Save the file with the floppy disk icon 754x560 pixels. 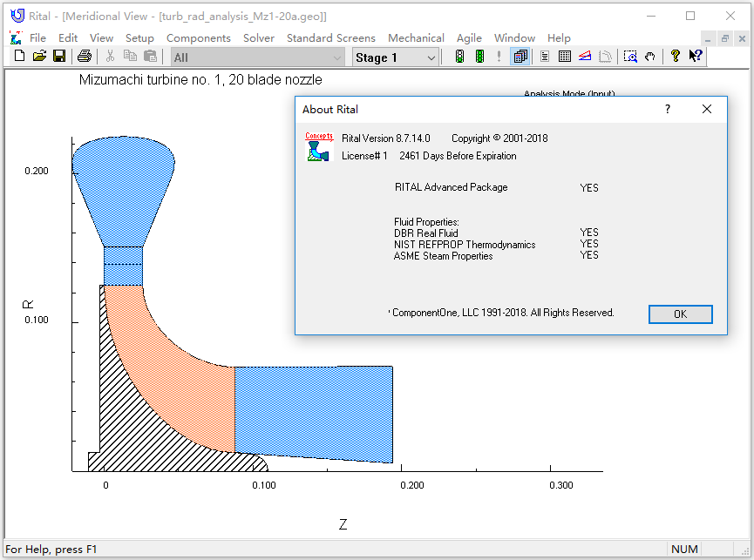point(59,57)
